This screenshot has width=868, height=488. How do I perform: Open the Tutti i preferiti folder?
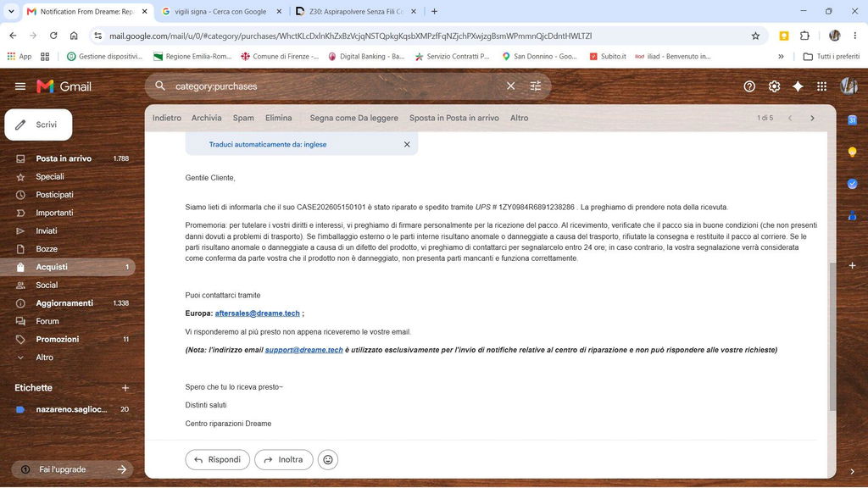[x=832, y=57]
